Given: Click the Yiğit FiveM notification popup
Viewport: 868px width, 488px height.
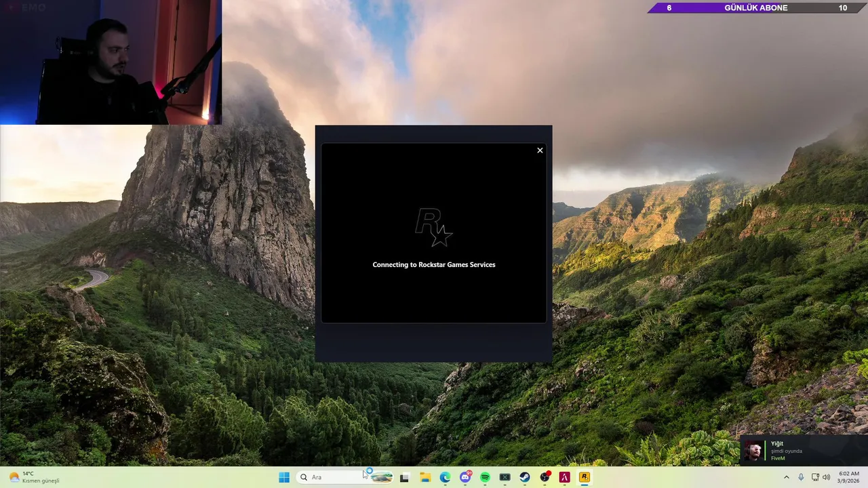Looking at the screenshot, I should (x=804, y=451).
